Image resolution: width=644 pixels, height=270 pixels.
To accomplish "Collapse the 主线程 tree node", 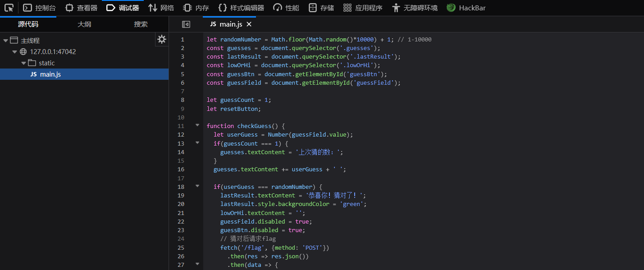I will (x=5, y=41).
